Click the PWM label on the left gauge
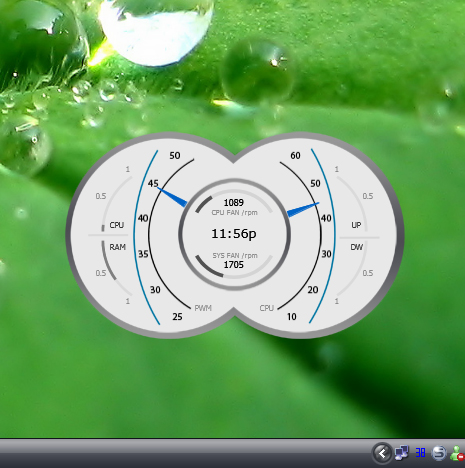This screenshot has height=468, width=465. [203, 308]
